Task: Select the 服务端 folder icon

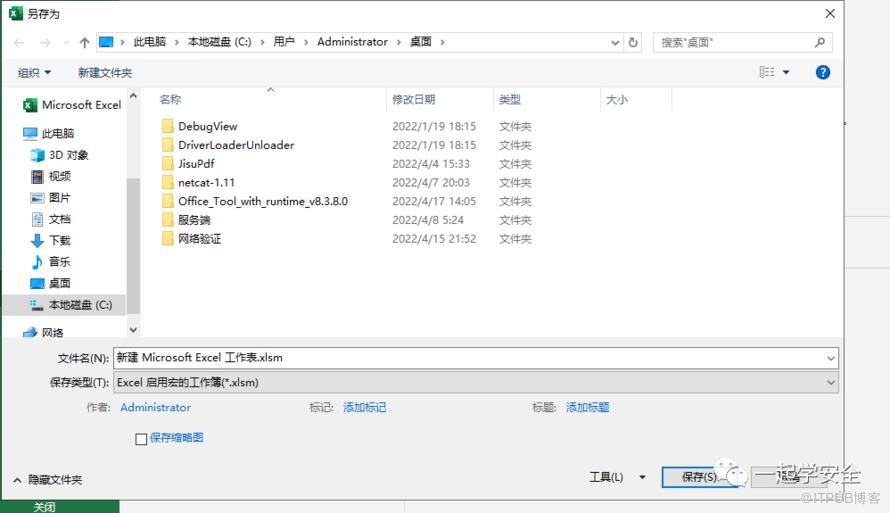Action: [167, 220]
